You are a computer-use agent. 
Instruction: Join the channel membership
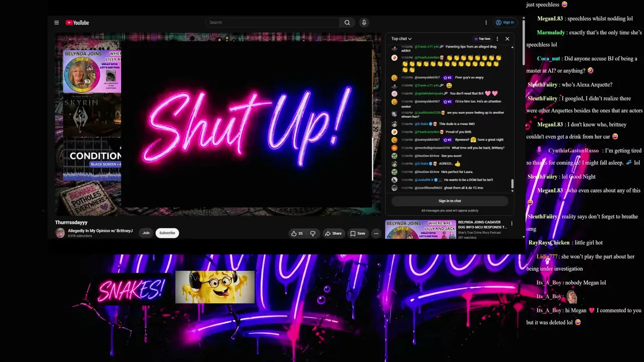146,233
